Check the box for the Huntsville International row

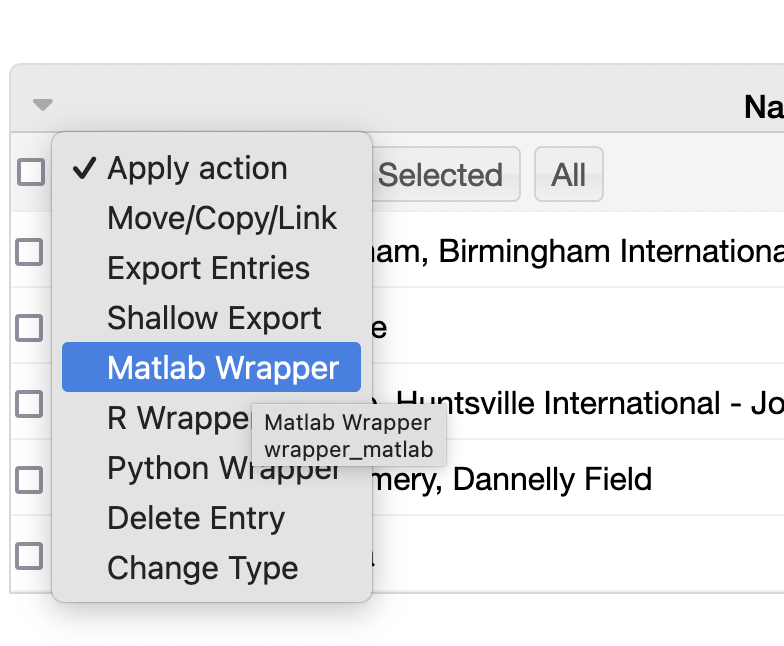coord(30,403)
